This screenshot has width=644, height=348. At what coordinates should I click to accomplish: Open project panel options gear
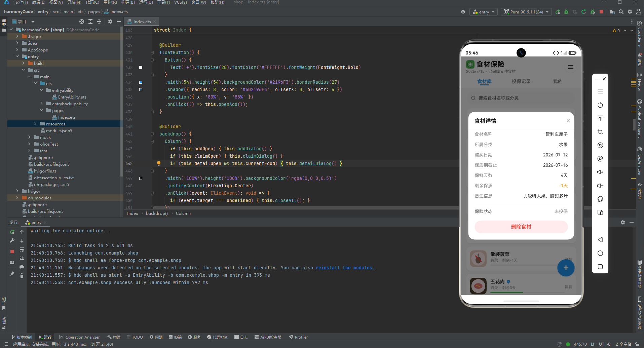click(110, 22)
